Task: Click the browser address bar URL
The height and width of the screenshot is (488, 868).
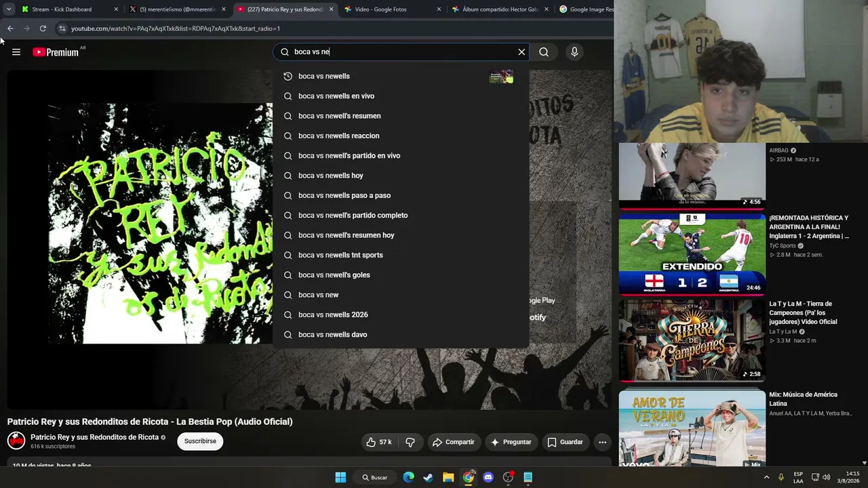Action: [x=175, y=28]
